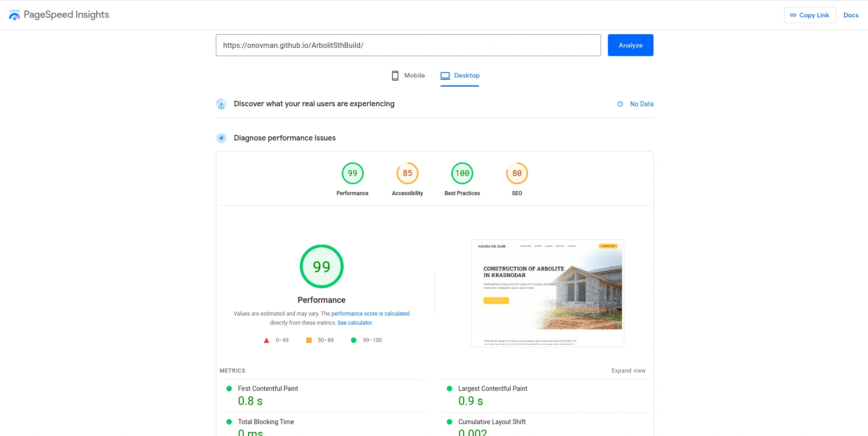Click the SEO label under gauge
Viewport: 868px width, 436px height.
click(517, 193)
